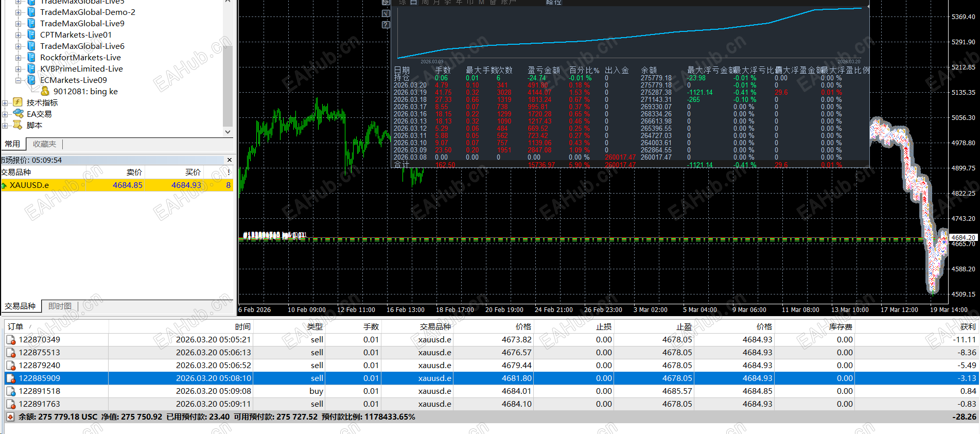Expand the TradeMaxGlobal-Live6 tree node
980x434 pixels.
pos(18,46)
